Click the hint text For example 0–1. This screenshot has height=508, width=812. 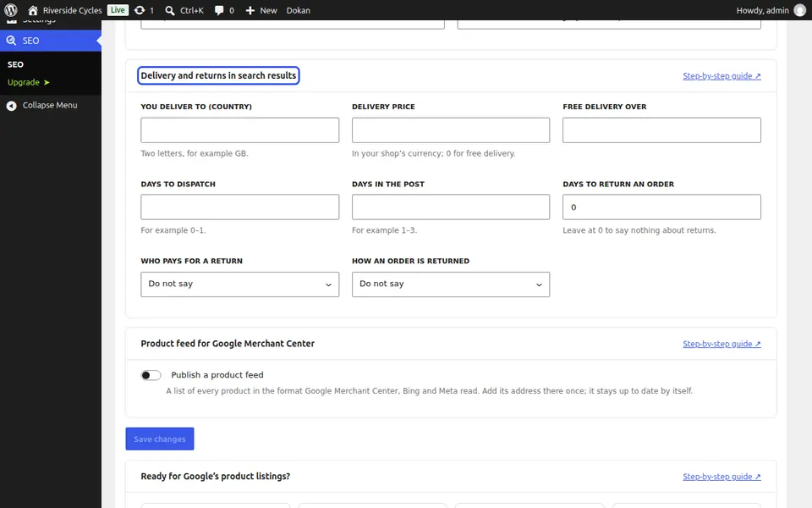[x=173, y=230]
